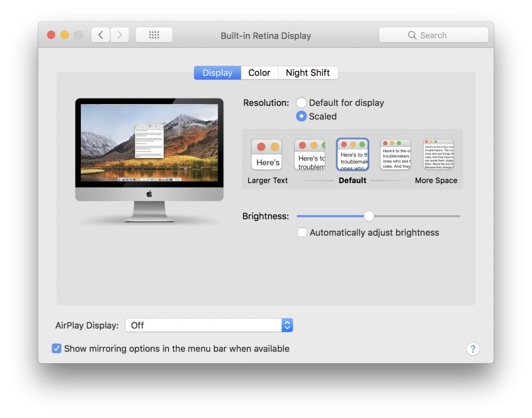The width and height of the screenshot is (532, 418).
Task: Click the bold Default label under thumbnails
Action: coord(353,181)
